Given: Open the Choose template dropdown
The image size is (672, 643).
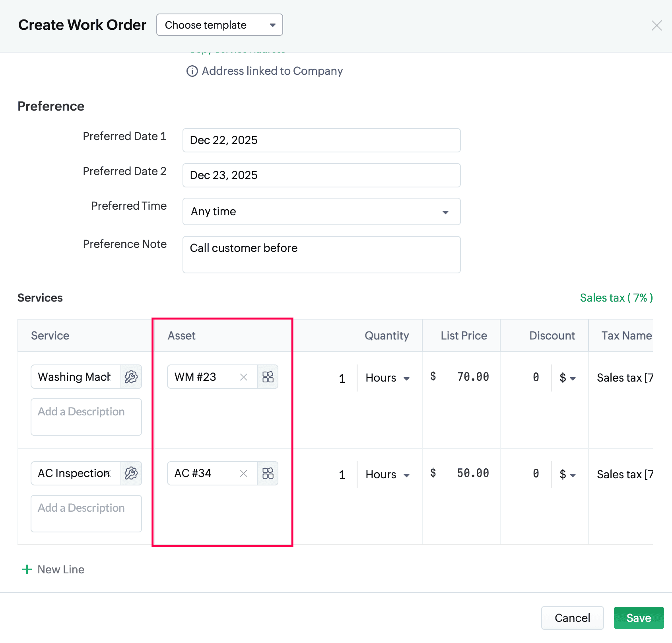Looking at the screenshot, I should [x=219, y=25].
